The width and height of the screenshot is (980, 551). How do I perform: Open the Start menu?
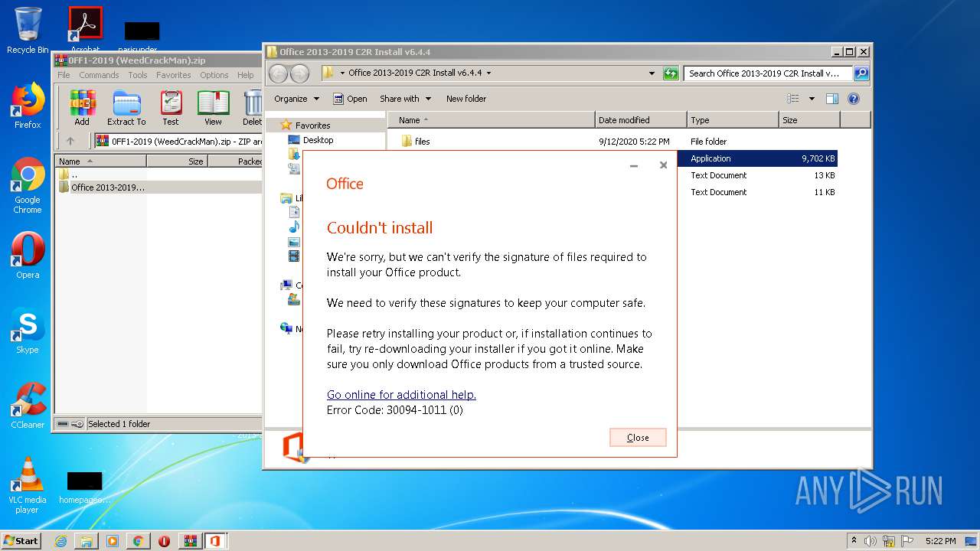click(21, 540)
